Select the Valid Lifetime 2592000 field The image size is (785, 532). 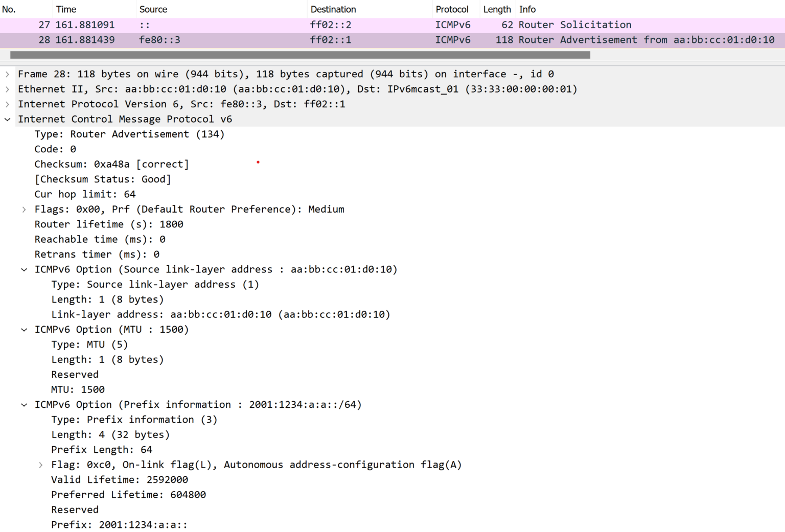120,480
